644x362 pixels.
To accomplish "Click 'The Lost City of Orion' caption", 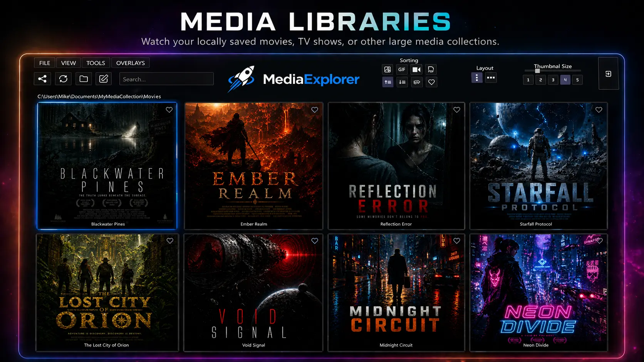I will [106, 345].
